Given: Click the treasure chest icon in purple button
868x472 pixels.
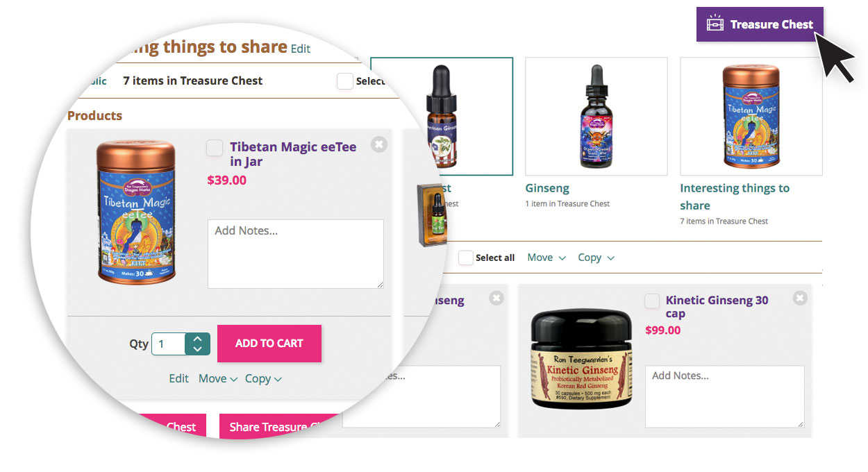Looking at the screenshot, I should [715, 24].
